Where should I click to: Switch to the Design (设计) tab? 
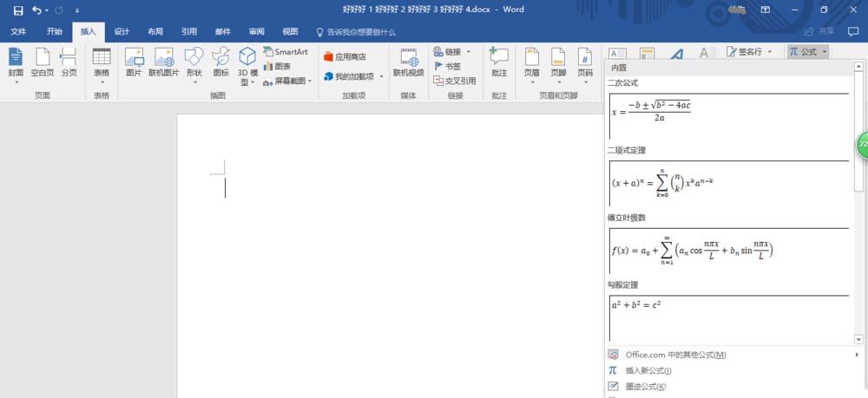click(x=122, y=31)
